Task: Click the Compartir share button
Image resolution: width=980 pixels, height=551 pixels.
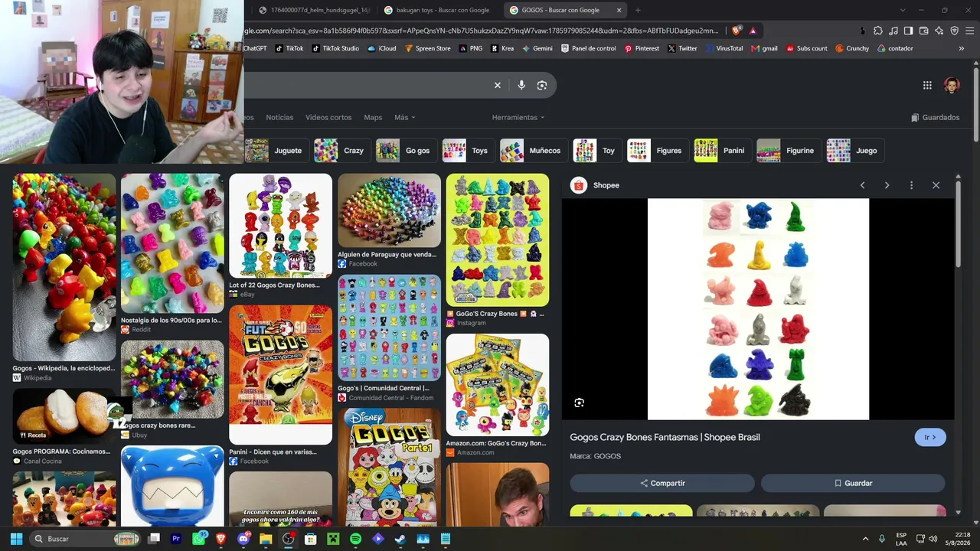Action: tap(662, 483)
